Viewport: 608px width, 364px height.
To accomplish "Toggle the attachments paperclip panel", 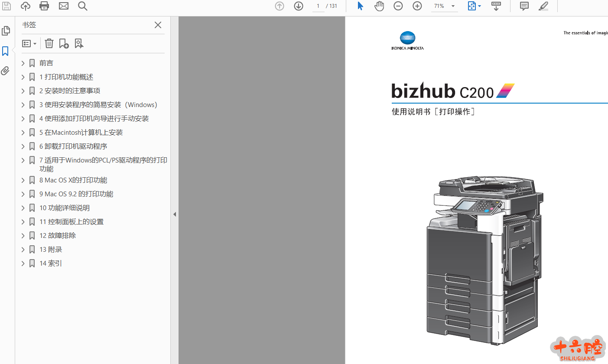I will click(x=6, y=71).
